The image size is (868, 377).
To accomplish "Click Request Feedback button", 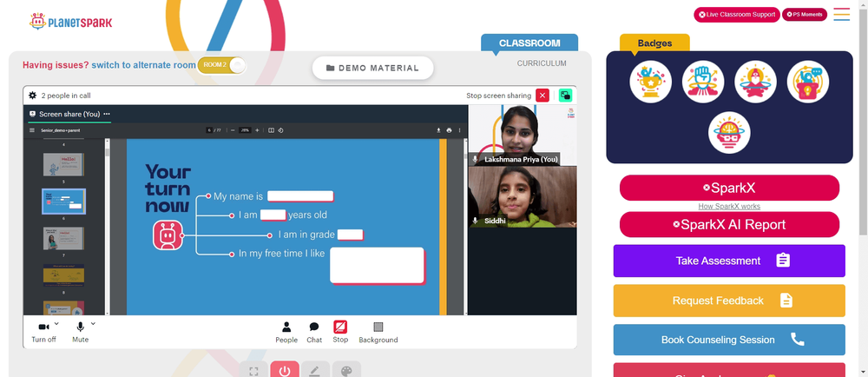I will coord(729,301).
